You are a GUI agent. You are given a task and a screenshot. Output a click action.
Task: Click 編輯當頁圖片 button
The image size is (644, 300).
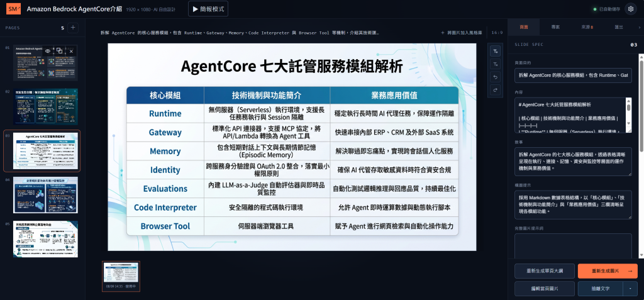tap(545, 289)
